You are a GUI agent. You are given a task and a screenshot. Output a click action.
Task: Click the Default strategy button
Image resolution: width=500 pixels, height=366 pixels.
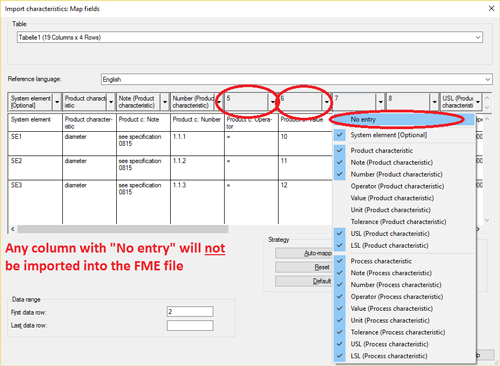click(304, 281)
